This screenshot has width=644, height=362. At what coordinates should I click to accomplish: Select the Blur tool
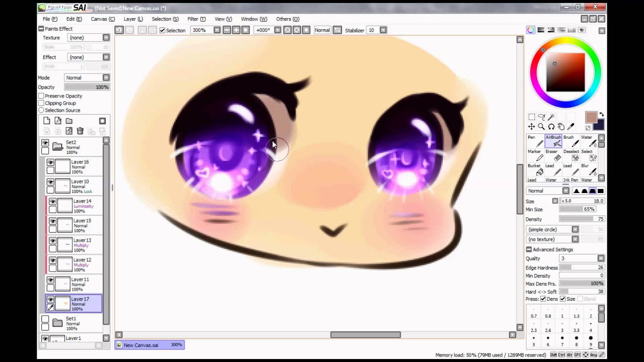[x=588, y=169]
